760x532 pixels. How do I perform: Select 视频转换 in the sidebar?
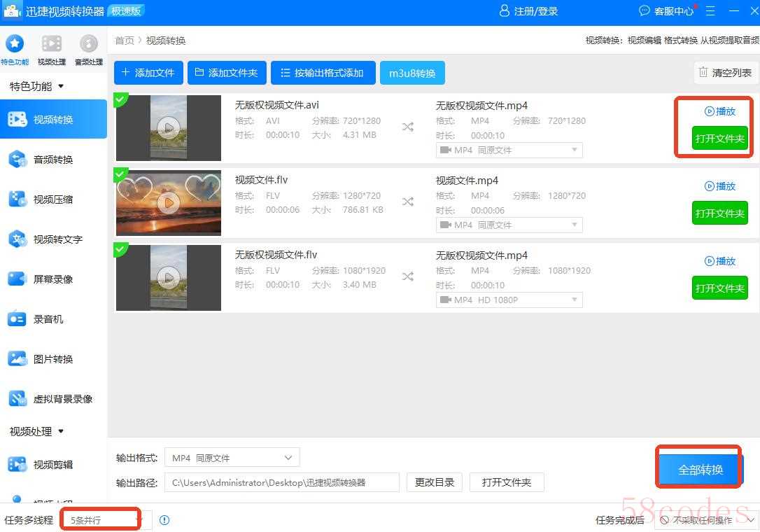(53, 119)
